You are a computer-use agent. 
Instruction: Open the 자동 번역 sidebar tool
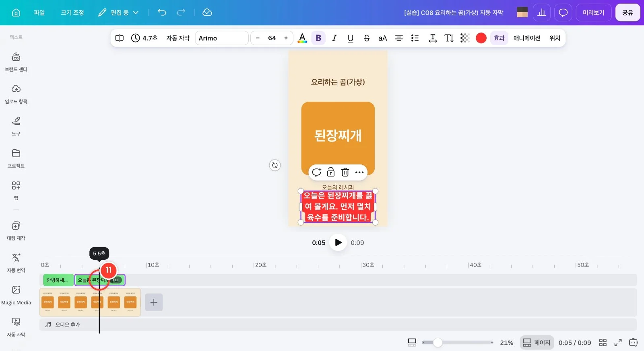(x=16, y=263)
